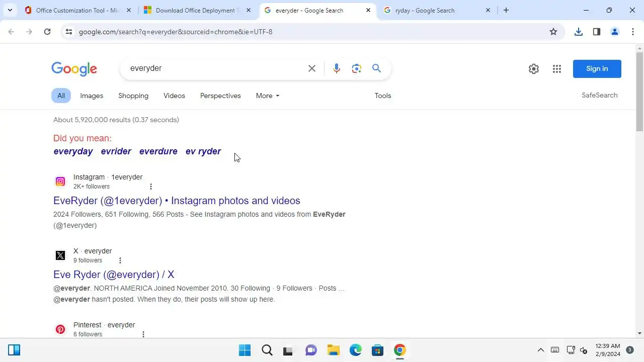Expand the tab search dropdown
Image resolution: width=644 pixels, height=362 pixels.
(10, 10)
